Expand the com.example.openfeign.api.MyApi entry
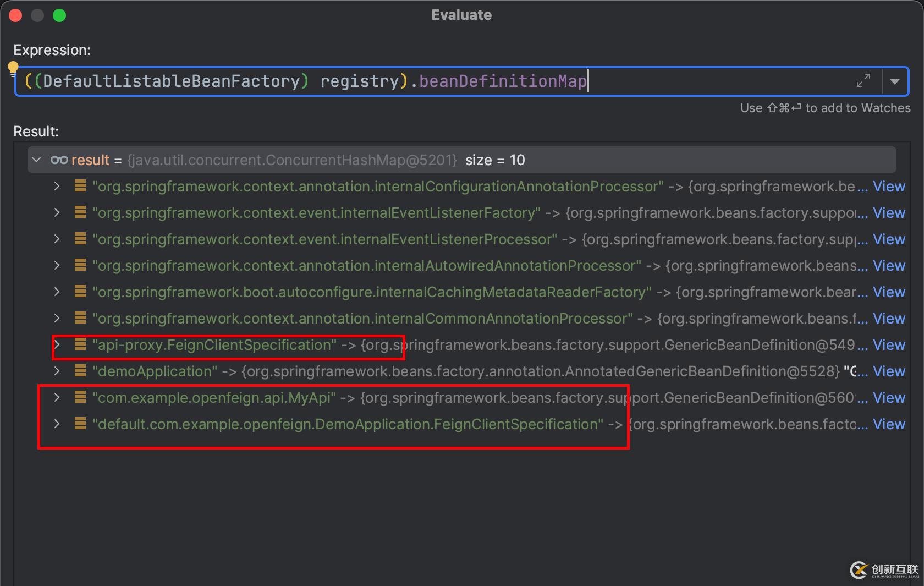Image resolution: width=924 pixels, height=586 pixels. click(x=57, y=398)
